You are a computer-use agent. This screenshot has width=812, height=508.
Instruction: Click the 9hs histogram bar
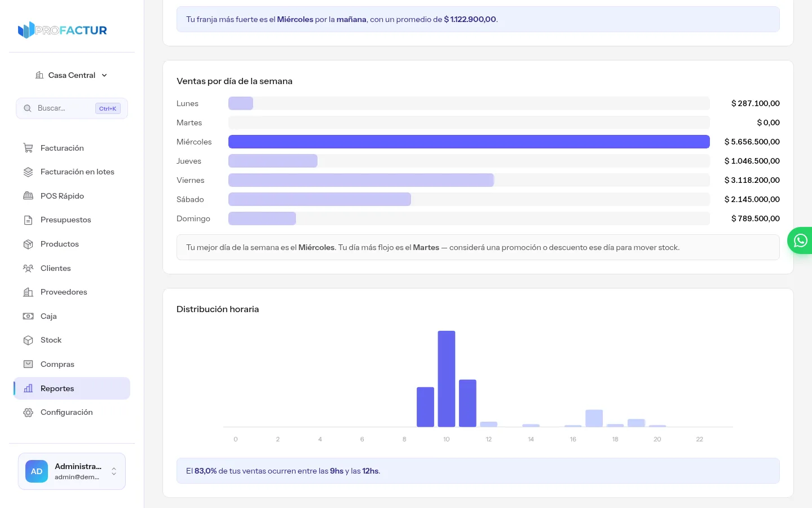[x=425, y=407]
